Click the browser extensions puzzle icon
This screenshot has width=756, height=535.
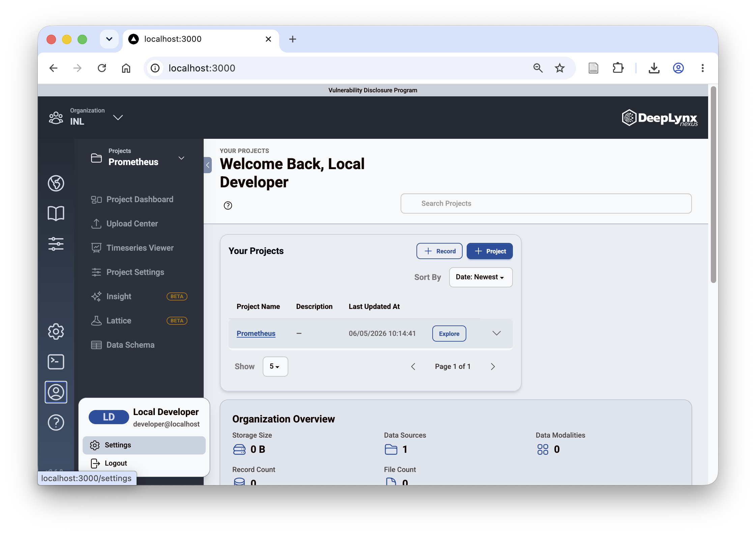[618, 68]
